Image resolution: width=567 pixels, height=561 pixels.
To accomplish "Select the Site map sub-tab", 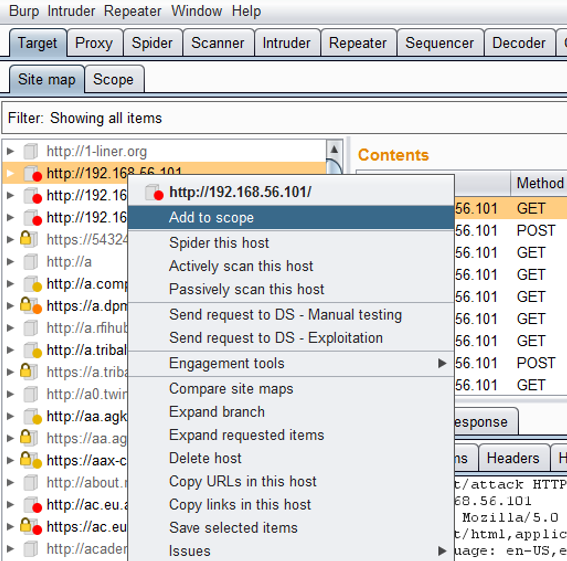I will [47, 79].
